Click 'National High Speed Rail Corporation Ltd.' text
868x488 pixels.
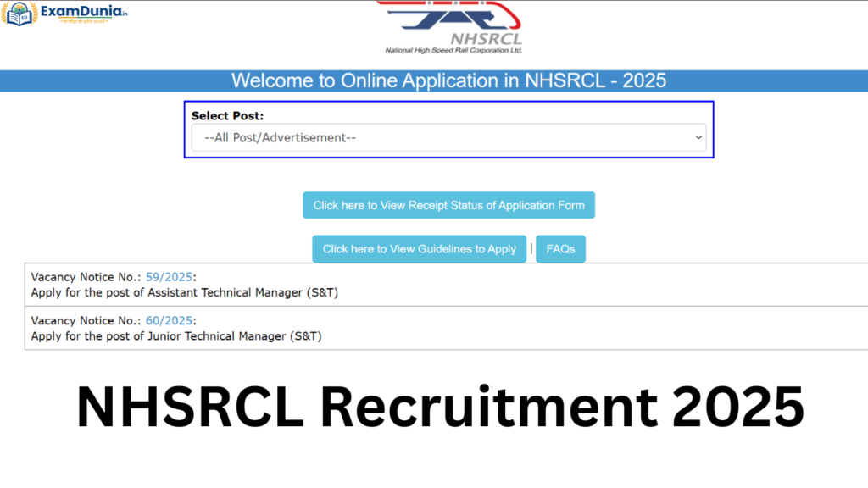[x=453, y=50]
